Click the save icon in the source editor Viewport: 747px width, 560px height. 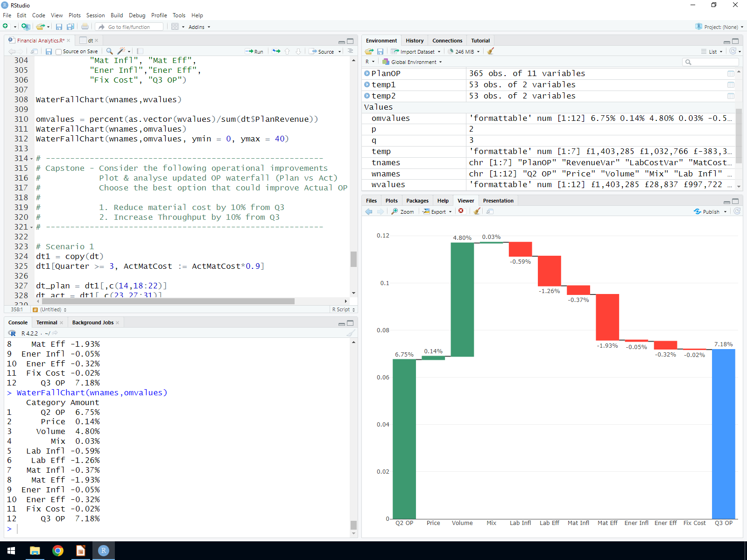coord(49,51)
